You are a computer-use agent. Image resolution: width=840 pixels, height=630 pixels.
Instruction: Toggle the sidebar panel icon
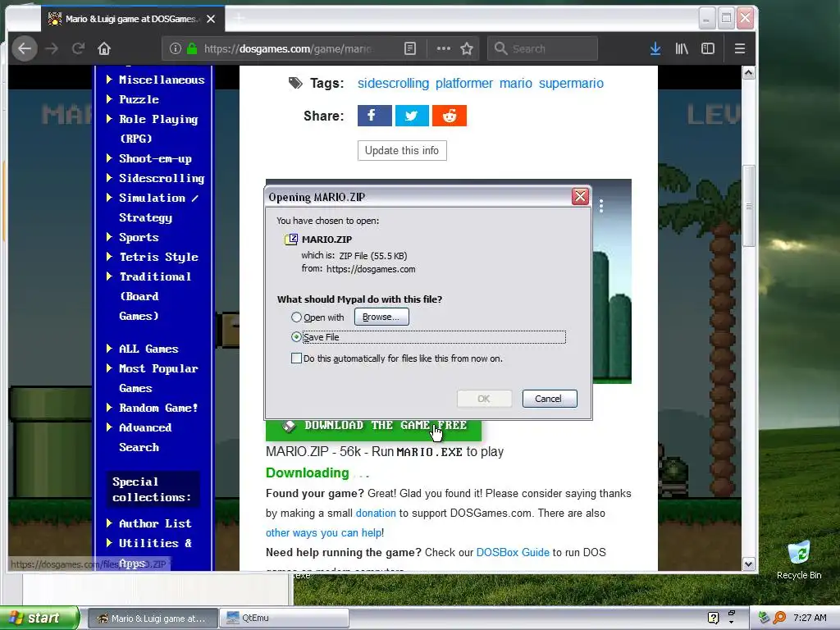[x=708, y=48]
